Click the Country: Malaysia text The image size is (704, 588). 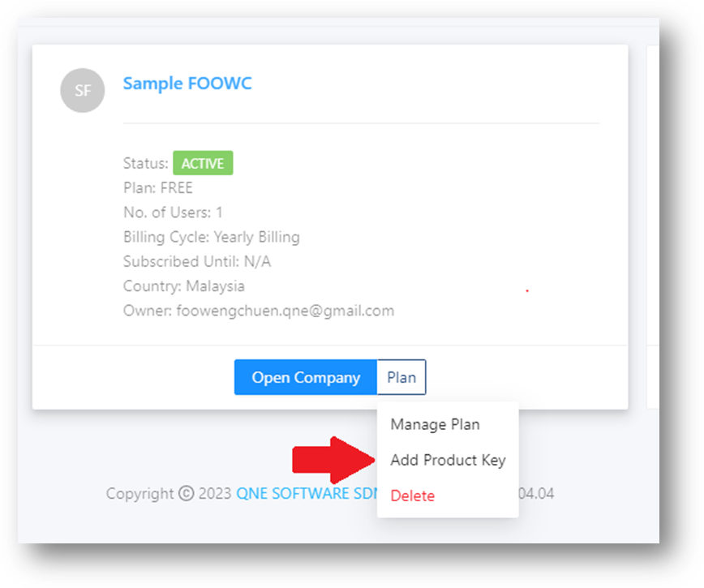(184, 286)
